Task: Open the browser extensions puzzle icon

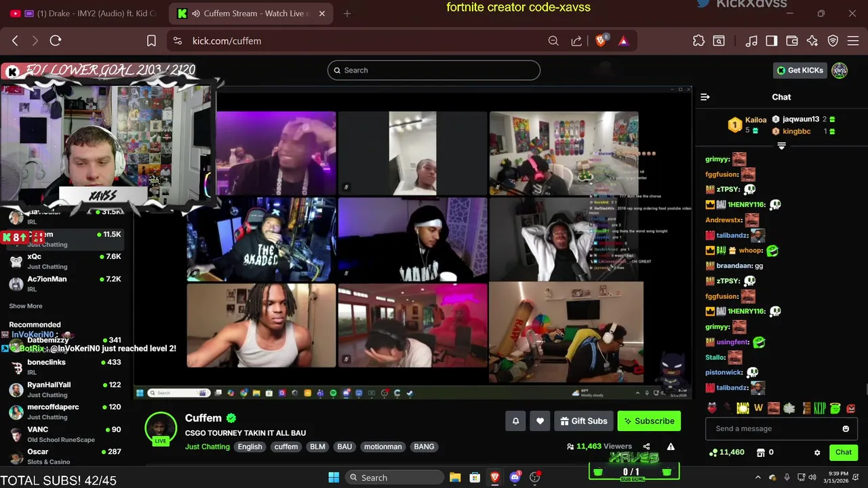Action: coord(698,41)
